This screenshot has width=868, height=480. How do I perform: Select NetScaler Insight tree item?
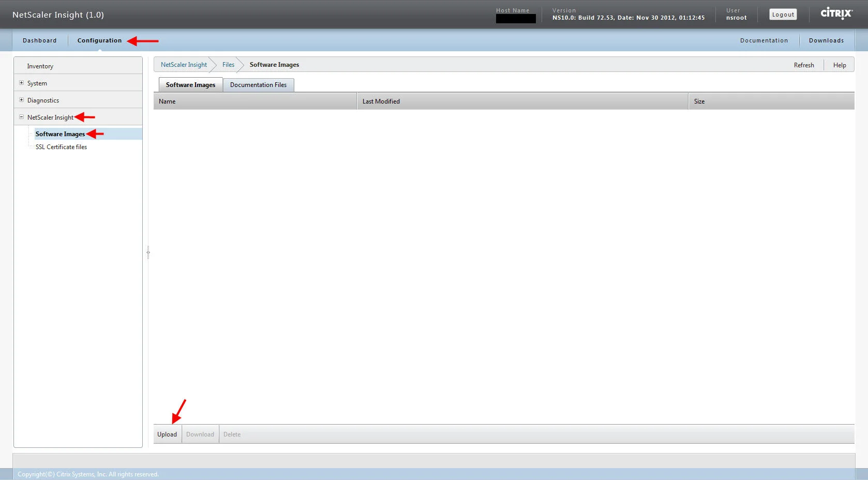point(50,118)
